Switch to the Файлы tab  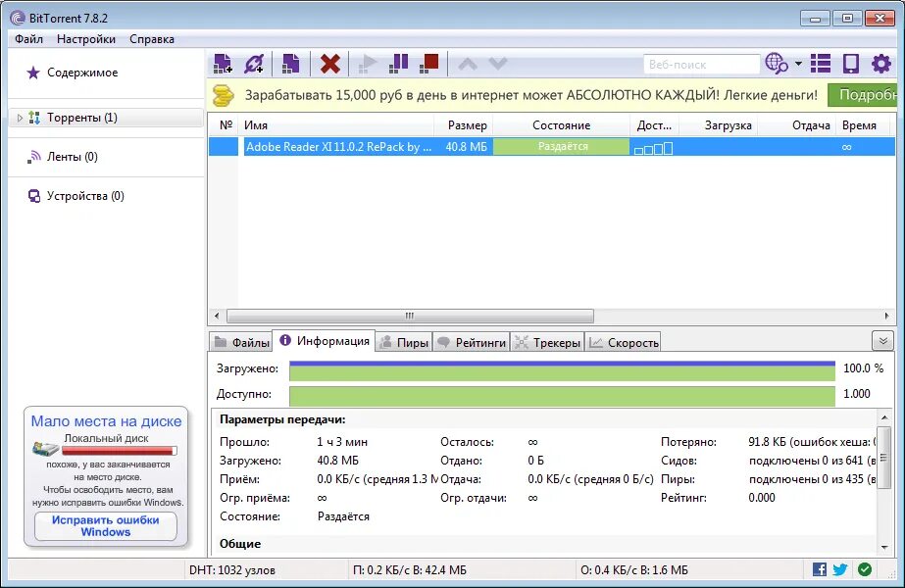pyautogui.click(x=240, y=343)
